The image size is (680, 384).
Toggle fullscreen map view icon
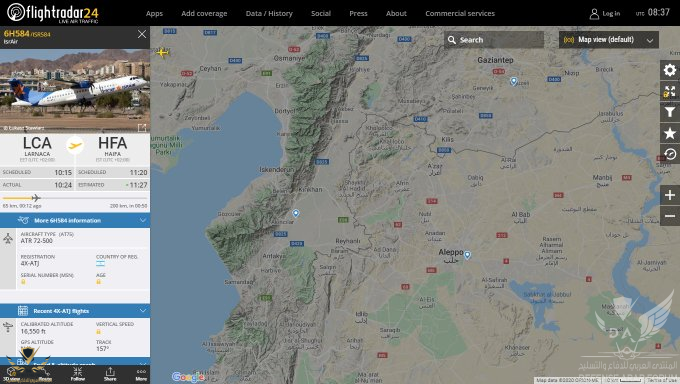tap(670, 92)
